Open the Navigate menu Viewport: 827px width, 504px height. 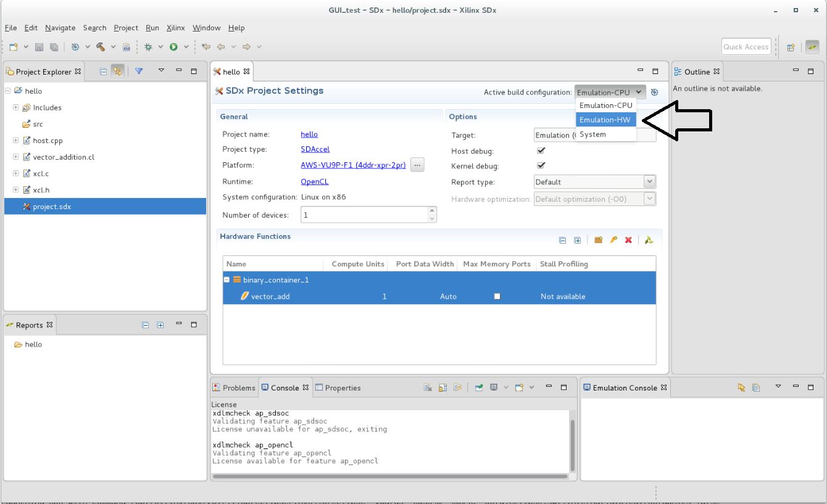(60, 28)
